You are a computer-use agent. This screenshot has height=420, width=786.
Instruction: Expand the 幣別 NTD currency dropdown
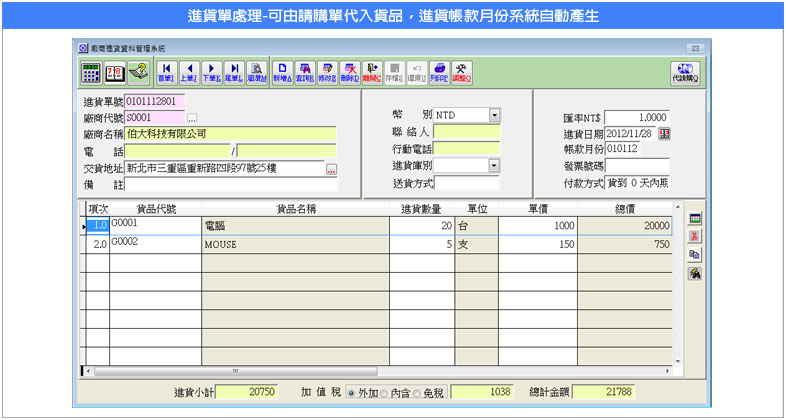[x=494, y=115]
